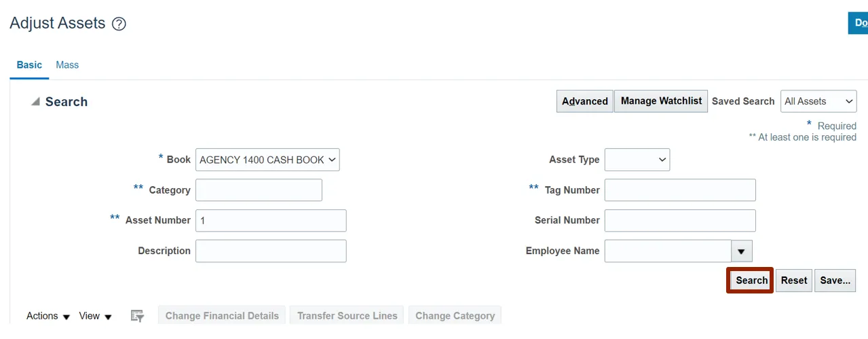Screen dimensions: 868x339
Task: Open the Employee Name dropdown arrow
Action: click(x=741, y=251)
